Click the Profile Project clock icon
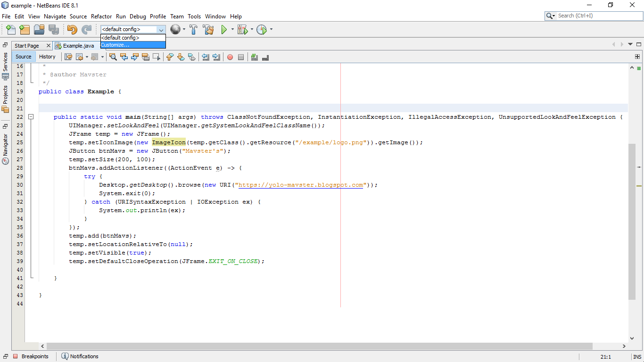Screen dimensions: 644x362 click(x=262, y=29)
